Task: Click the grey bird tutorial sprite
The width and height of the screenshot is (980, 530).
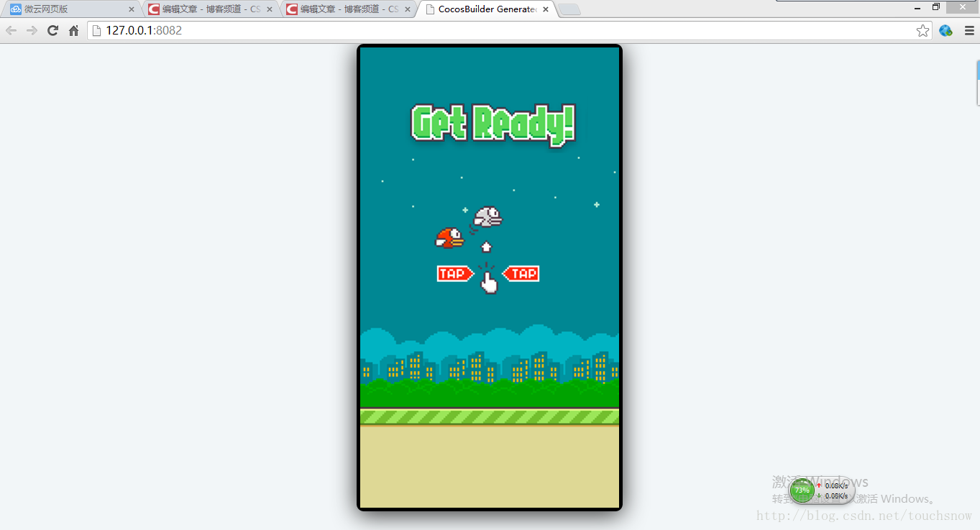Action: coord(487,217)
